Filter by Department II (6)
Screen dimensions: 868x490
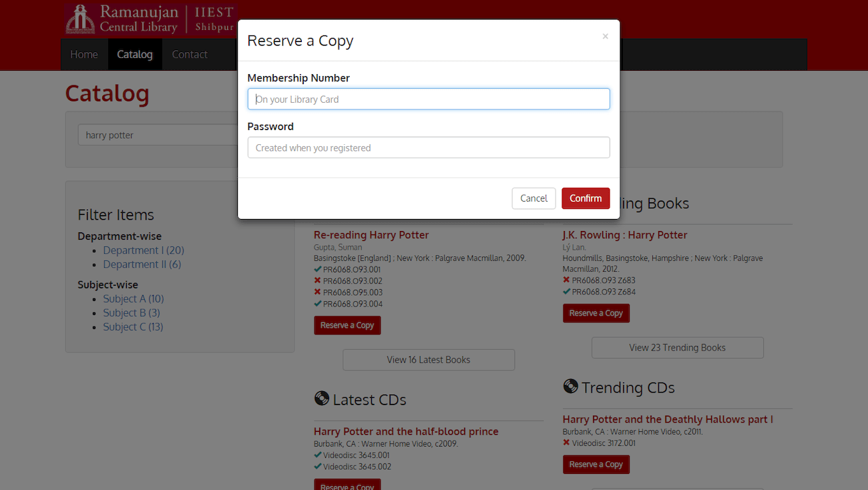point(142,264)
